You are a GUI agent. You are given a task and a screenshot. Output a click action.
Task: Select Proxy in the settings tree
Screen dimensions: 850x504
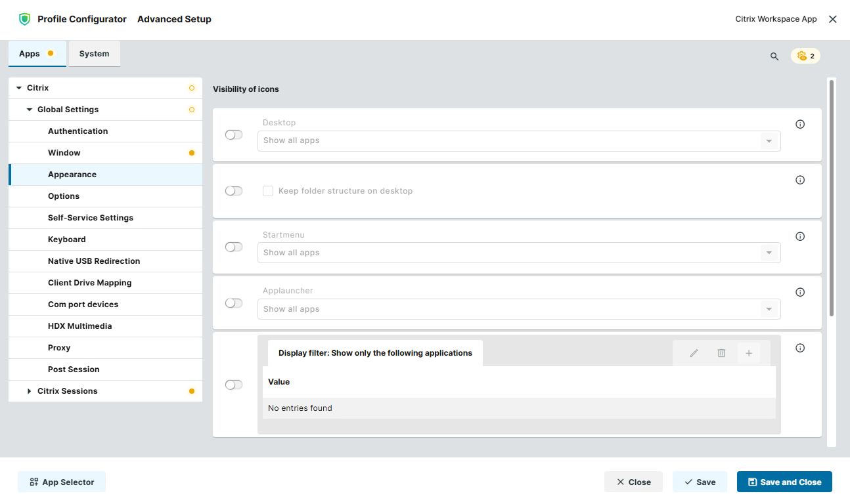point(105,348)
